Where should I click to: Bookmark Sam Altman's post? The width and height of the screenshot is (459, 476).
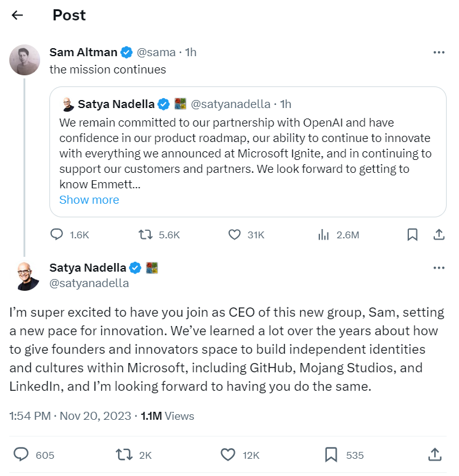point(412,235)
